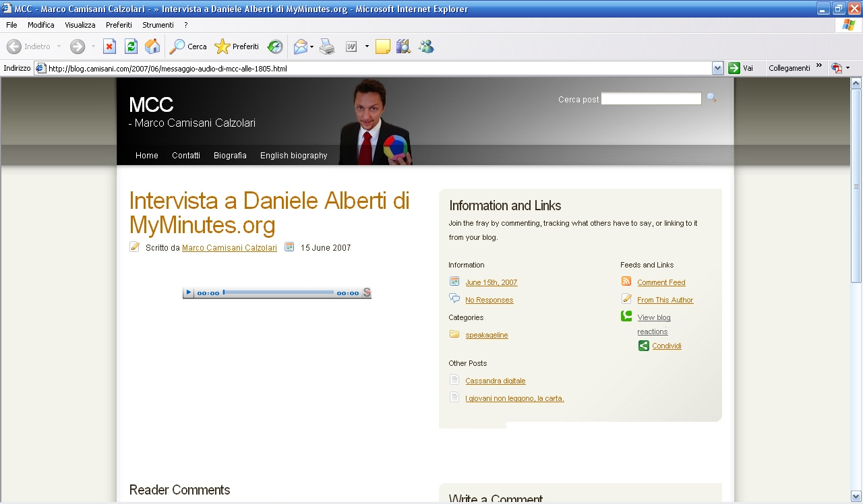Click the Condividi share link
The image size is (863, 504).
pyautogui.click(x=667, y=346)
